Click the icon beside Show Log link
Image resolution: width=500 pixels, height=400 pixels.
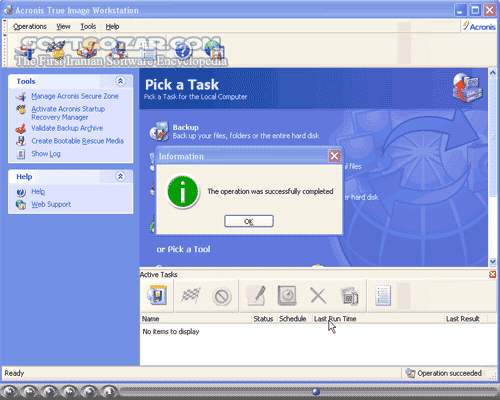click(21, 154)
